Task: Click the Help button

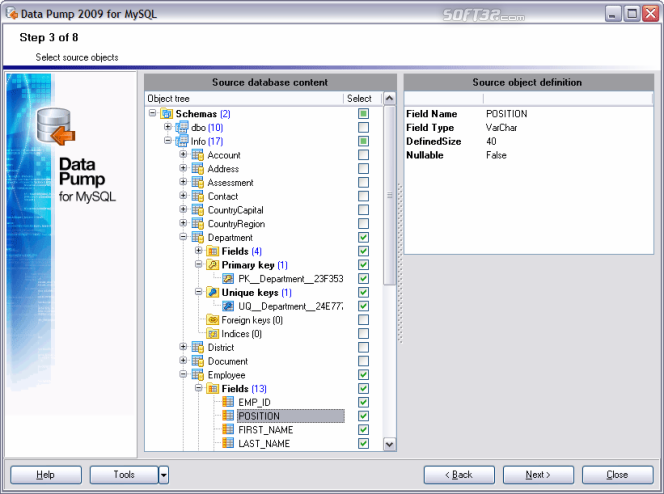Action: tap(46, 475)
